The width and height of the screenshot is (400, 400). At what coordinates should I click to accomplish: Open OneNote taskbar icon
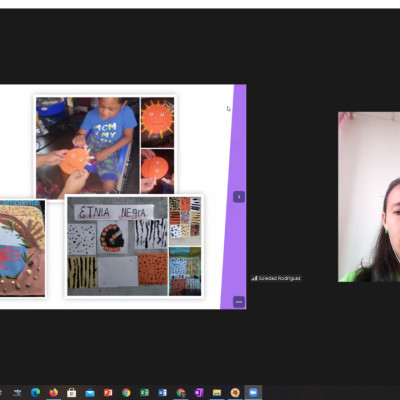coord(199,393)
